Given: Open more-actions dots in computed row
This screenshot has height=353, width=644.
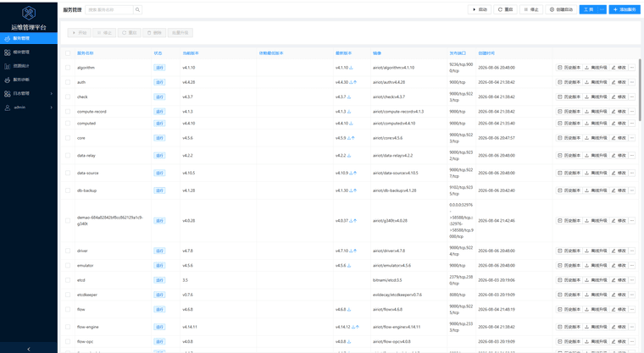Looking at the screenshot, I should tap(632, 123).
